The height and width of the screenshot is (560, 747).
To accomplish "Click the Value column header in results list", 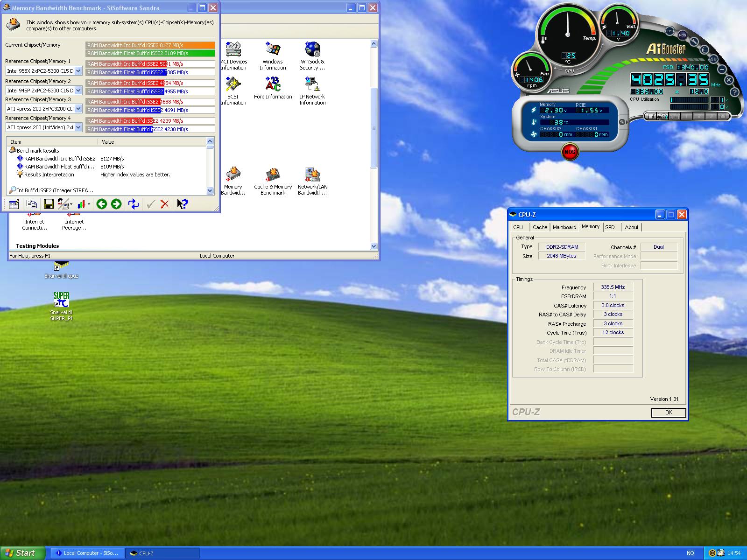I will tap(151, 141).
